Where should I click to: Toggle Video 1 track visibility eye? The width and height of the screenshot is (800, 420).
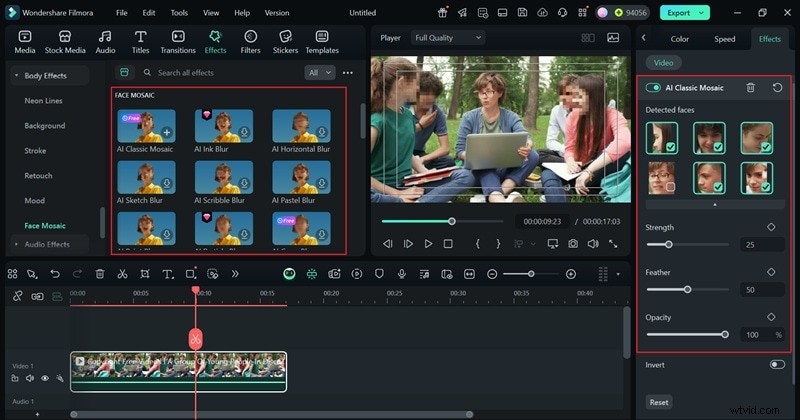(45, 378)
